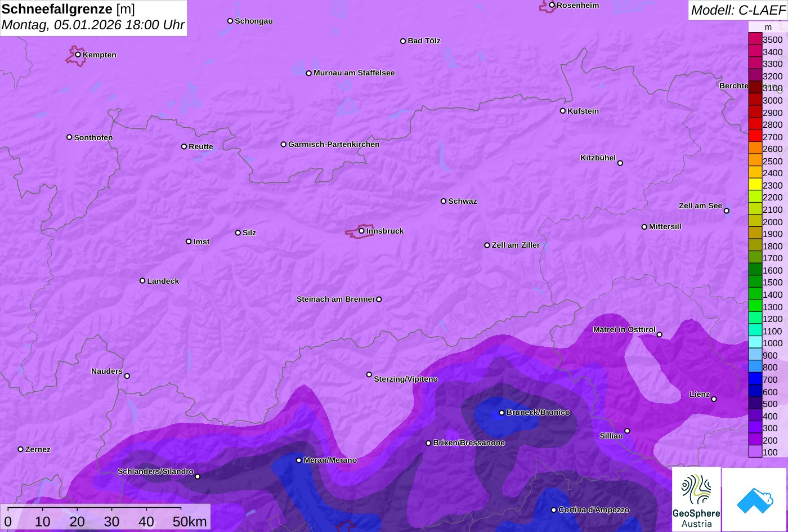Image resolution: width=788 pixels, height=532 pixels.
Task: Click the Garmisch-Partenkirchen location marker
Action: click(284, 144)
